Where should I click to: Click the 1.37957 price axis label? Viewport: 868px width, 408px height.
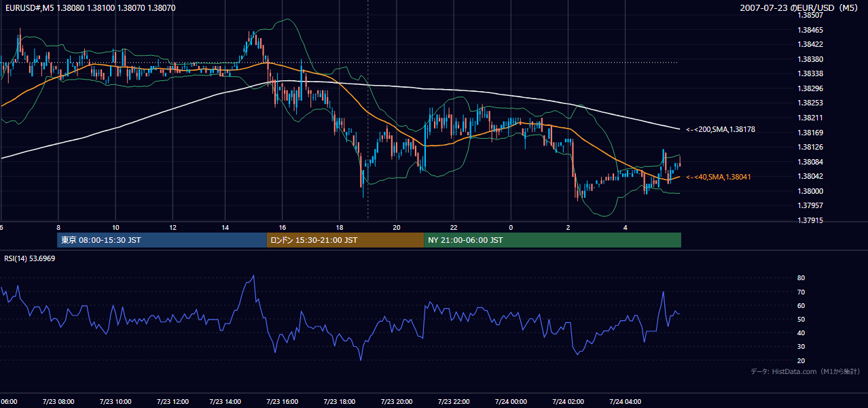pyautogui.click(x=810, y=205)
